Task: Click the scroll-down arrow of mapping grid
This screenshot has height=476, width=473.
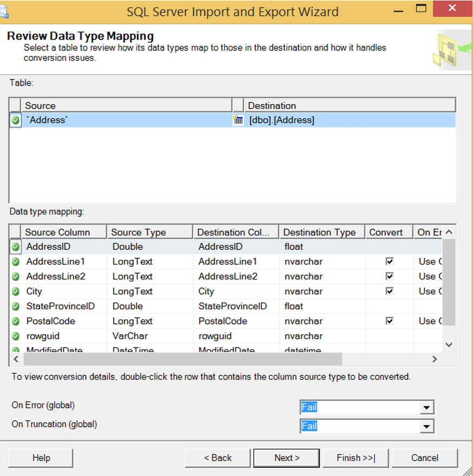Action: coord(449,344)
